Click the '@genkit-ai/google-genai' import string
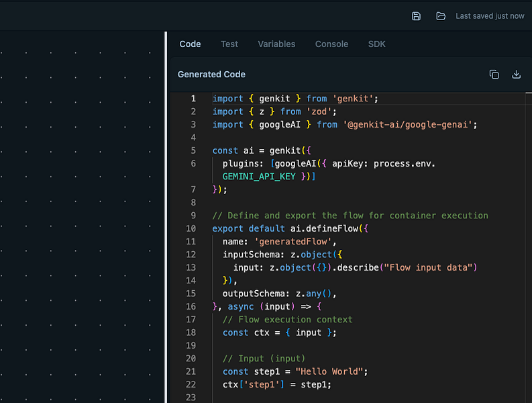Image resolution: width=532 pixels, height=403 pixels. pyautogui.click(x=407, y=125)
